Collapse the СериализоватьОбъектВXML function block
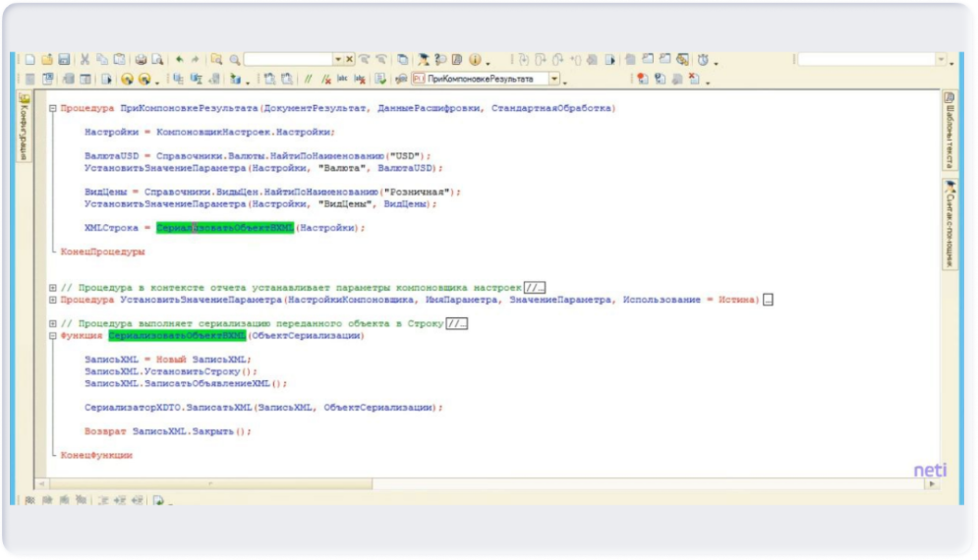Viewport: 978px width, 560px height. click(53, 336)
